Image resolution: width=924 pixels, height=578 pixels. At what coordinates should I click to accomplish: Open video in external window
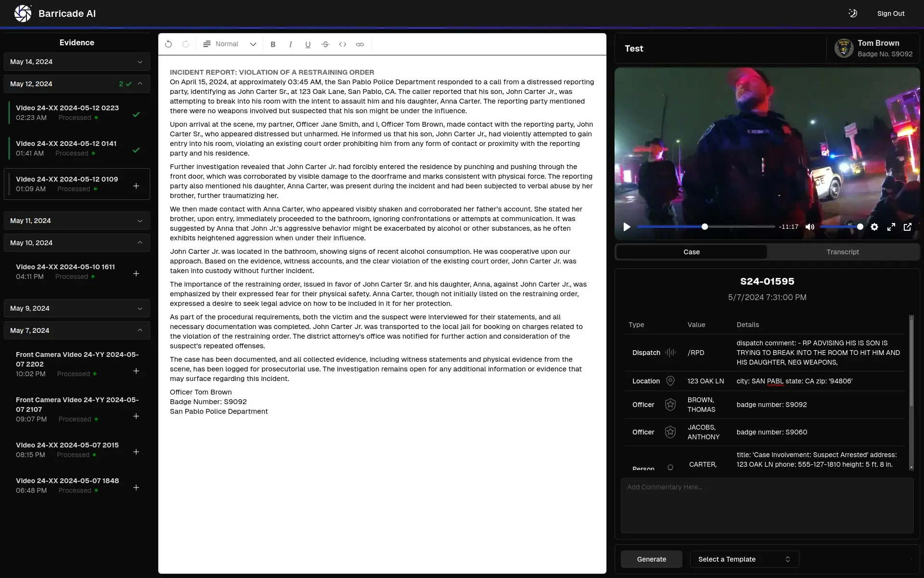coord(908,227)
